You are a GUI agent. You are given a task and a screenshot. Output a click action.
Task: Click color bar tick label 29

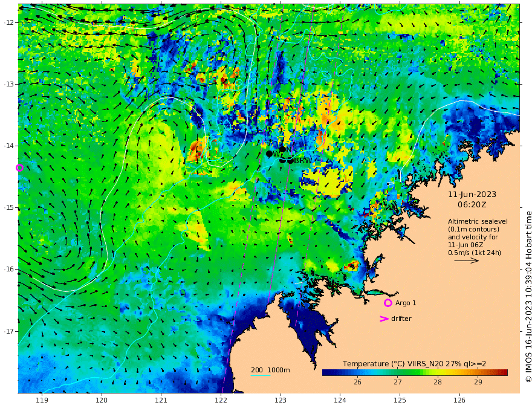478,382
